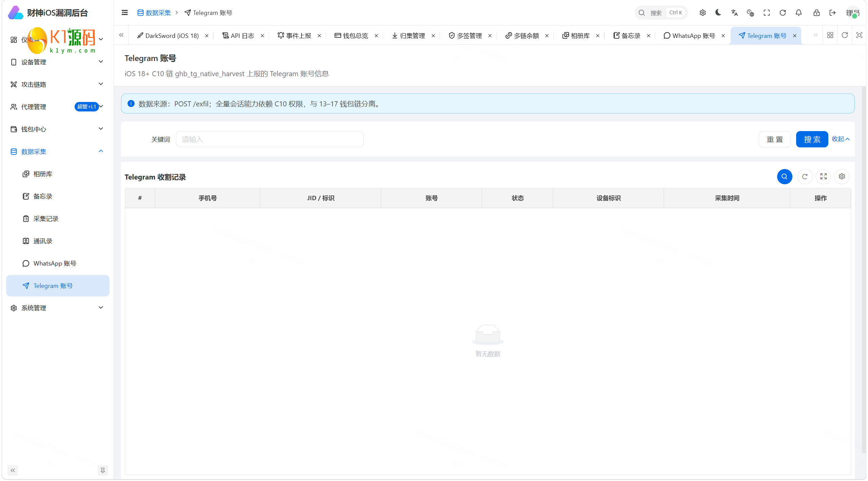The image size is (868, 481).
Task: Open the header settings gear icon
Action: 703,13
